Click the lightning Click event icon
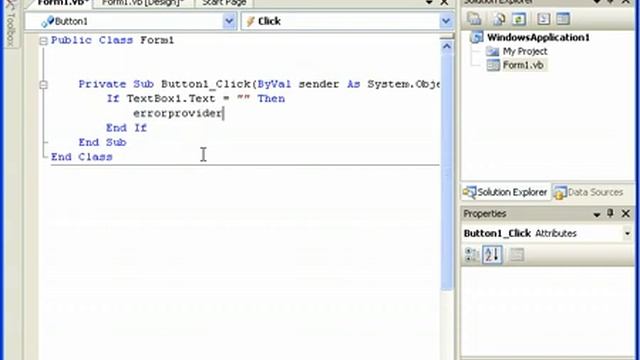The height and width of the screenshot is (360, 640). pos(251,21)
